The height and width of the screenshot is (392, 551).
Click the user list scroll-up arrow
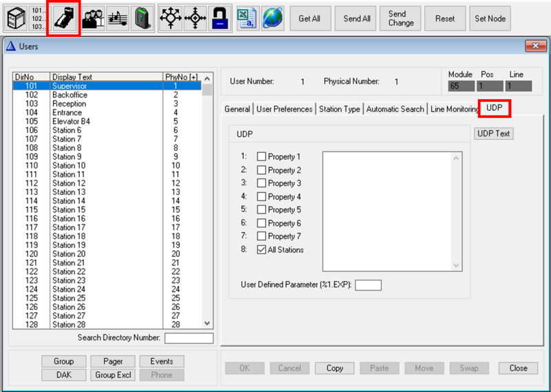(x=207, y=78)
